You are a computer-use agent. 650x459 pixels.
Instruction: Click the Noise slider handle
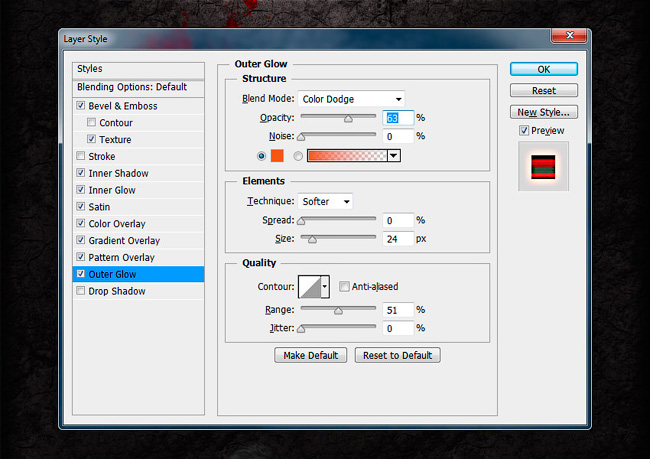[x=301, y=137]
